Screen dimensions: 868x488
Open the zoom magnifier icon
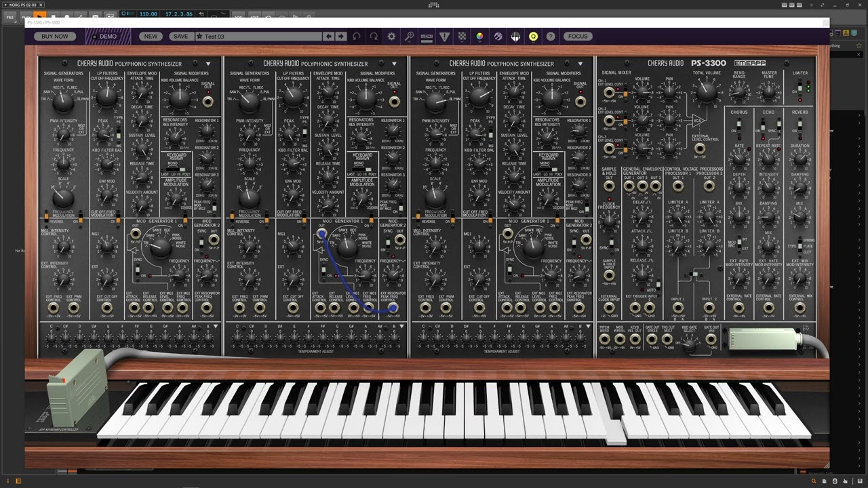[x=409, y=37]
